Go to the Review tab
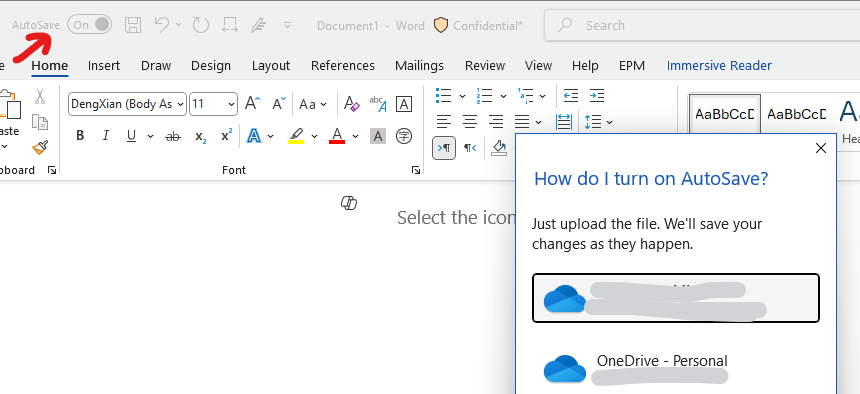The image size is (860, 394). pos(485,66)
